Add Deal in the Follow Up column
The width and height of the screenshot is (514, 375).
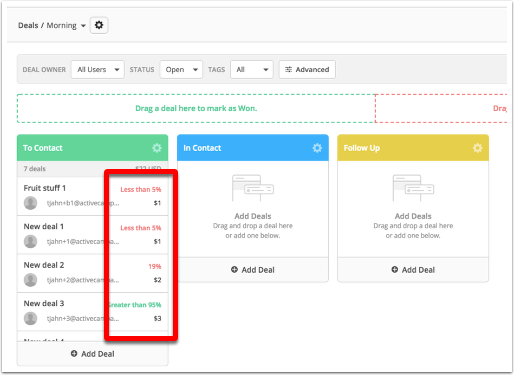413,270
